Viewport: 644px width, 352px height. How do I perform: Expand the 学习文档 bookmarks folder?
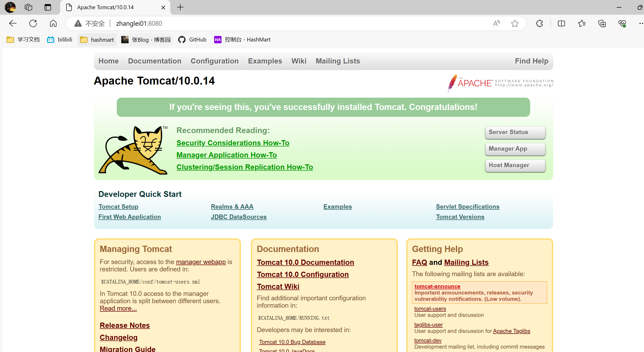23,40
